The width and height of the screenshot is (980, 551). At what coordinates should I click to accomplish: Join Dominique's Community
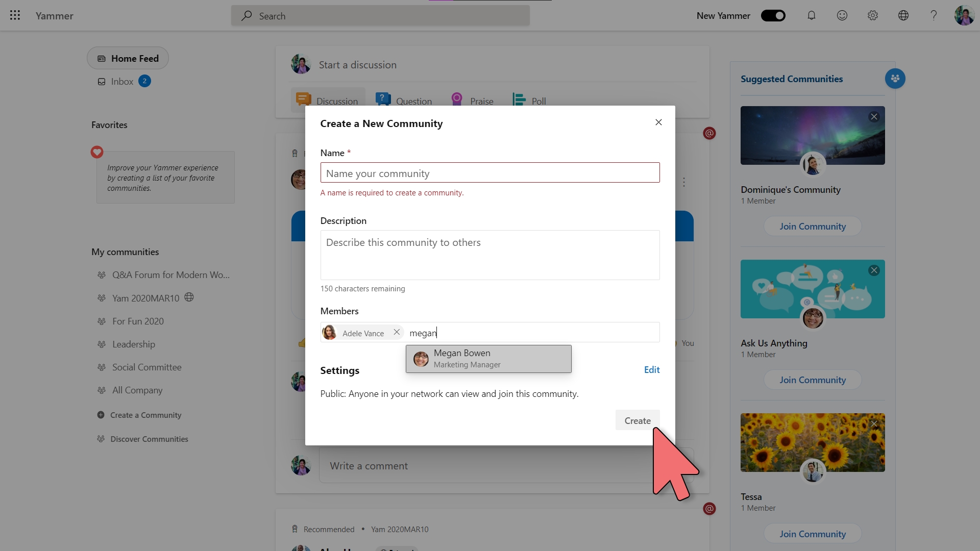(x=813, y=227)
